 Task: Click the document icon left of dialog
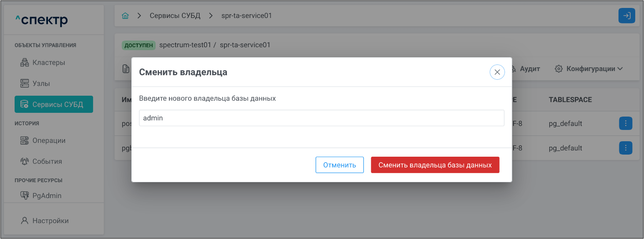pyautogui.click(x=126, y=69)
